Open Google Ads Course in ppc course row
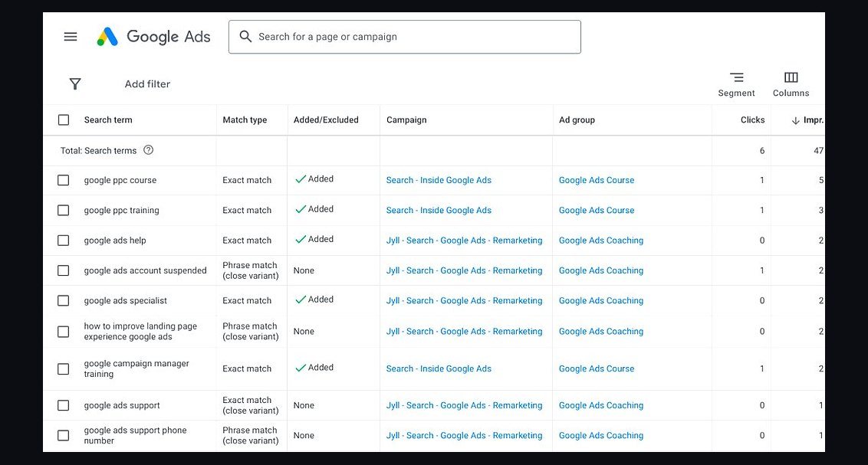 tap(597, 180)
